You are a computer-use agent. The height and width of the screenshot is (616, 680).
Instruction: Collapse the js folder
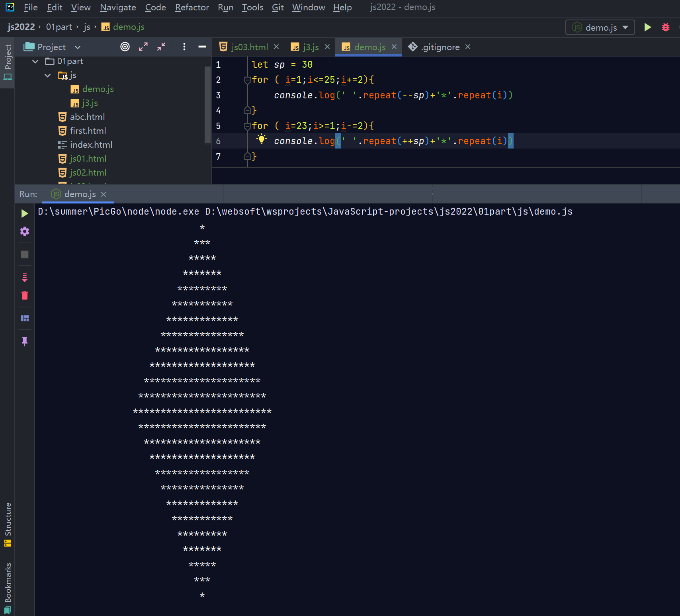[x=48, y=75]
